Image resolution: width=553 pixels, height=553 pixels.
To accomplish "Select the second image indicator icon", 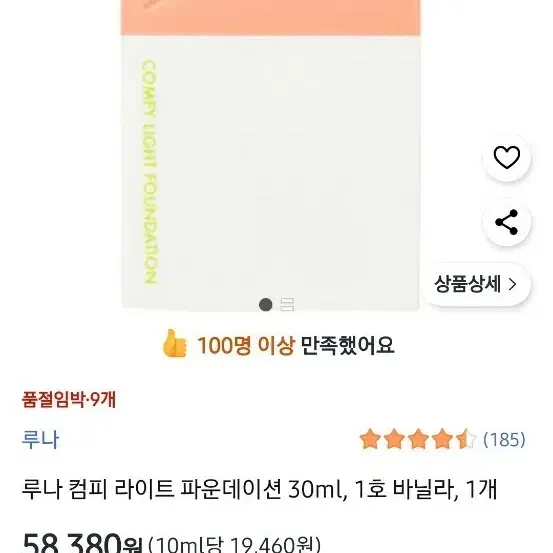I will click(287, 305).
